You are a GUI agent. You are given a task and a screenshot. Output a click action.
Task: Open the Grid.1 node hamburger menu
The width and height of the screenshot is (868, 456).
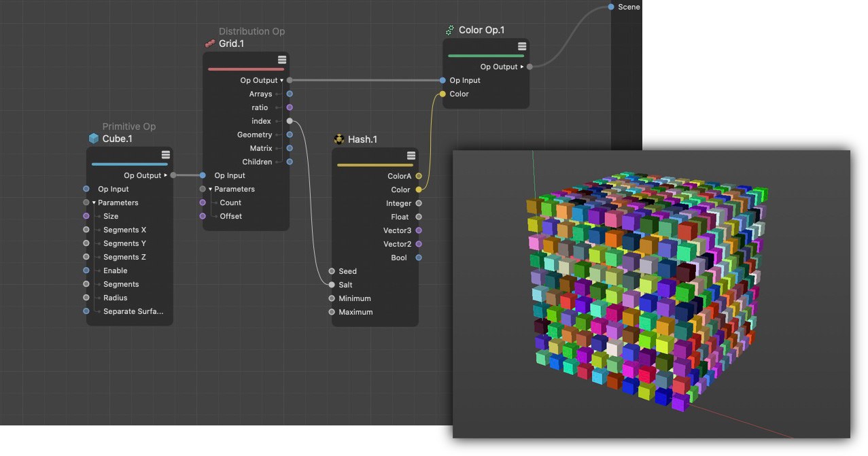coord(281,60)
